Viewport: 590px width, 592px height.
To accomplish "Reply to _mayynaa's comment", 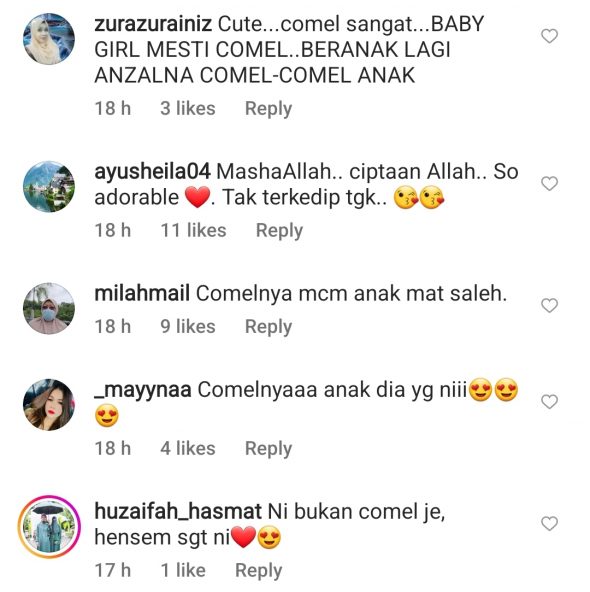I will pos(268,449).
